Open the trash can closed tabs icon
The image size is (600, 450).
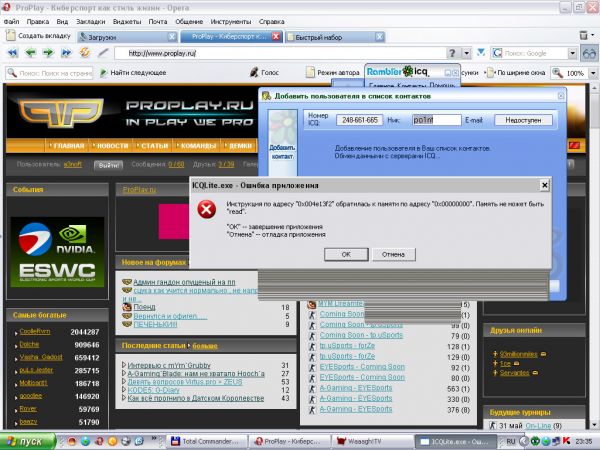(583, 35)
